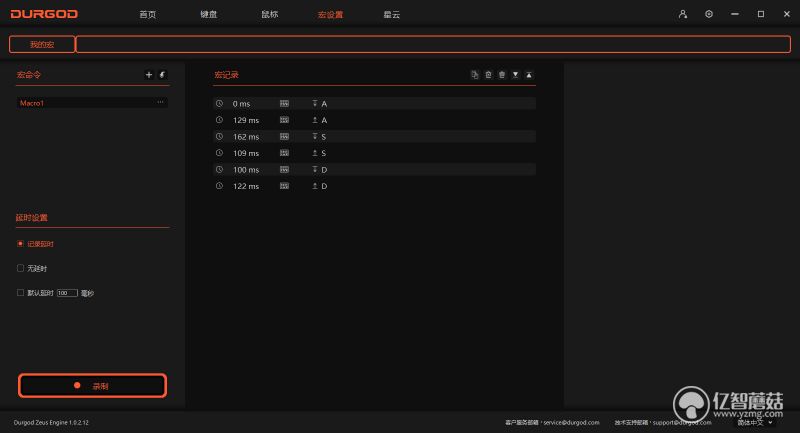Add a new macro with the plus icon
The height and width of the screenshot is (433, 800).
[149, 75]
